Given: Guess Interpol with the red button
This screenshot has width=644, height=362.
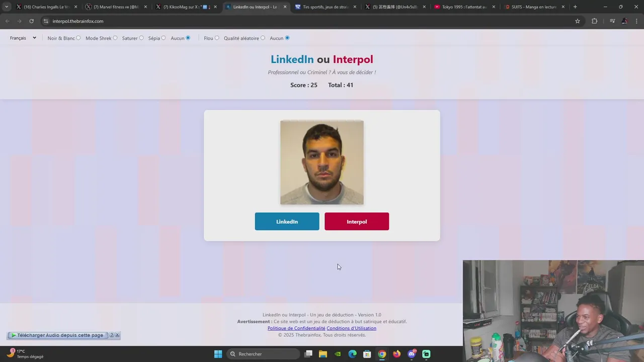Looking at the screenshot, I should click(357, 222).
